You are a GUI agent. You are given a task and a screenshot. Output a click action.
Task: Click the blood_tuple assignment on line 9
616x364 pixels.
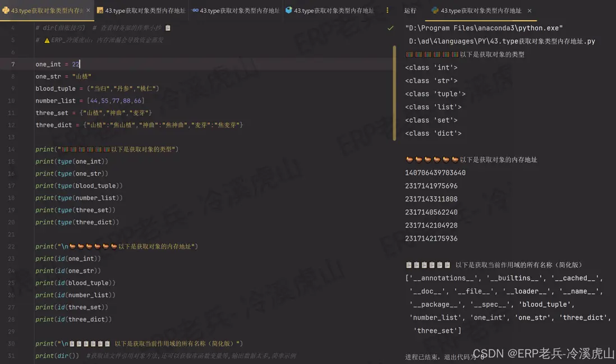(97, 89)
